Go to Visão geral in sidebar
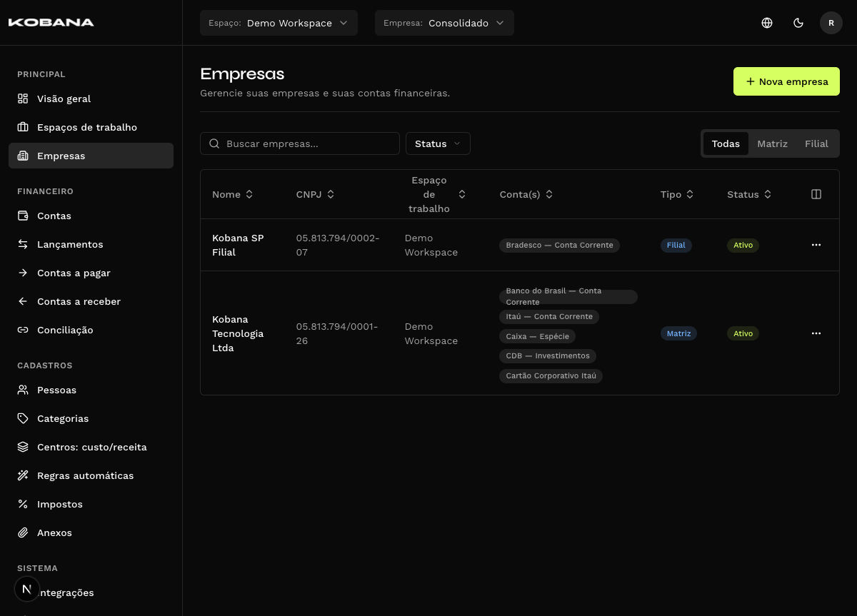 click(x=91, y=99)
